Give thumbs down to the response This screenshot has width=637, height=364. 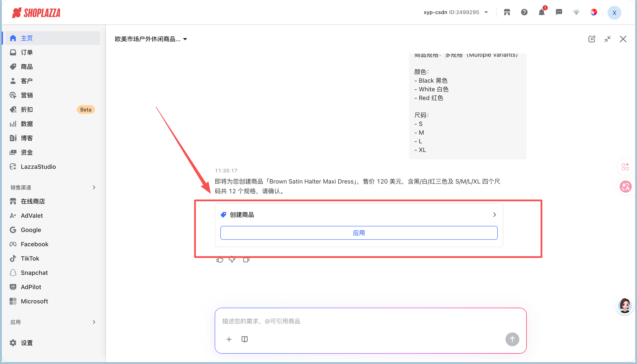tap(232, 260)
